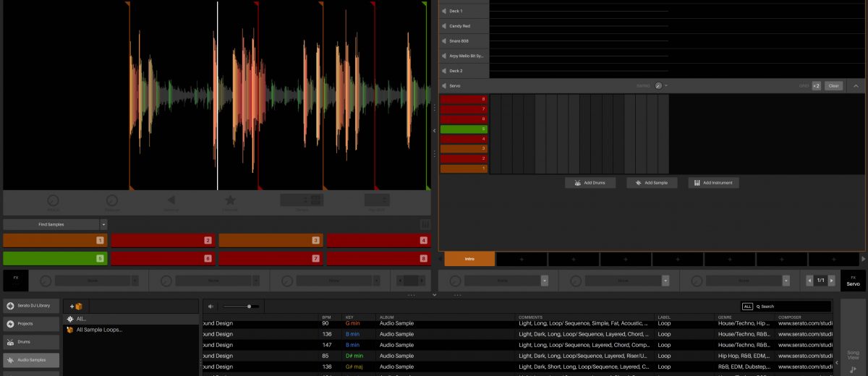Viewport: 868px width, 376px height.
Task: Select the Intro scene tab
Action: [x=469, y=259]
